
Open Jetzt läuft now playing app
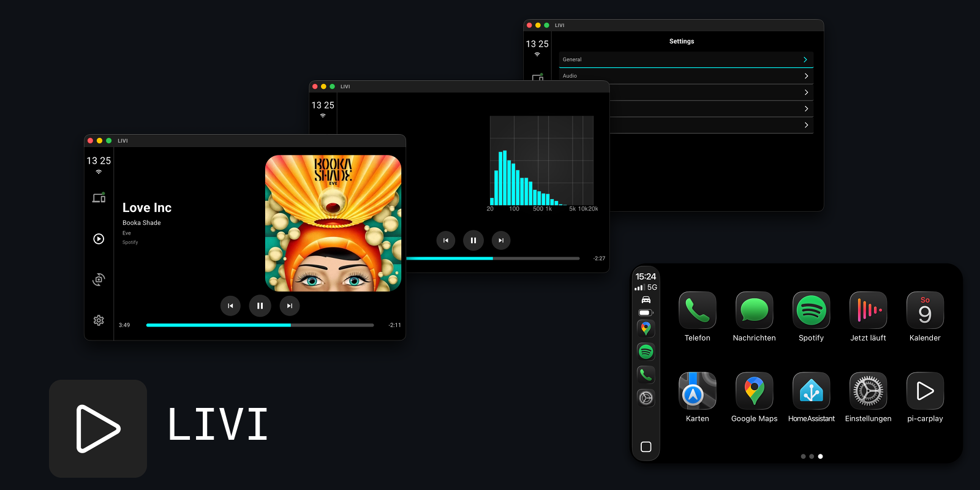[868, 311]
